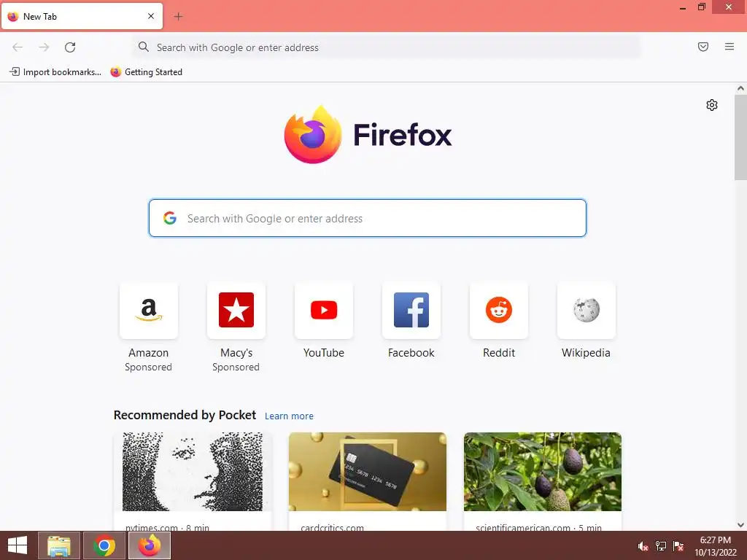The width and height of the screenshot is (747, 560).
Task: Click the address bar search field
Action: 386,47
